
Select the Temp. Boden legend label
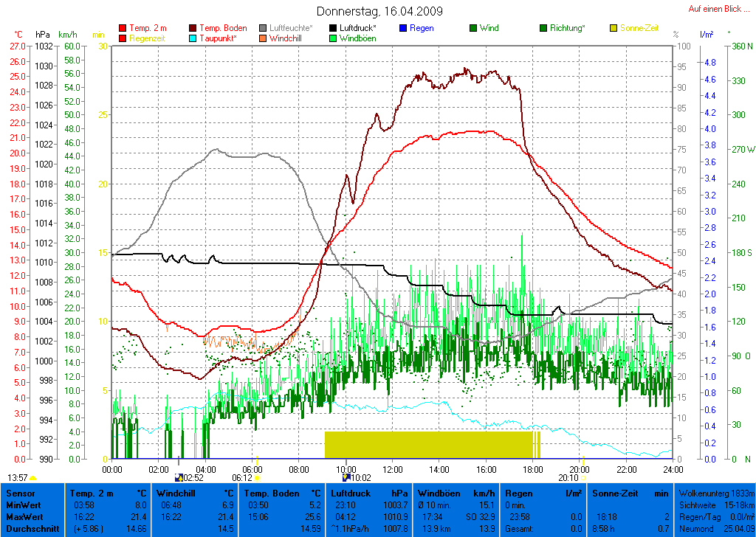pyautogui.click(x=223, y=28)
